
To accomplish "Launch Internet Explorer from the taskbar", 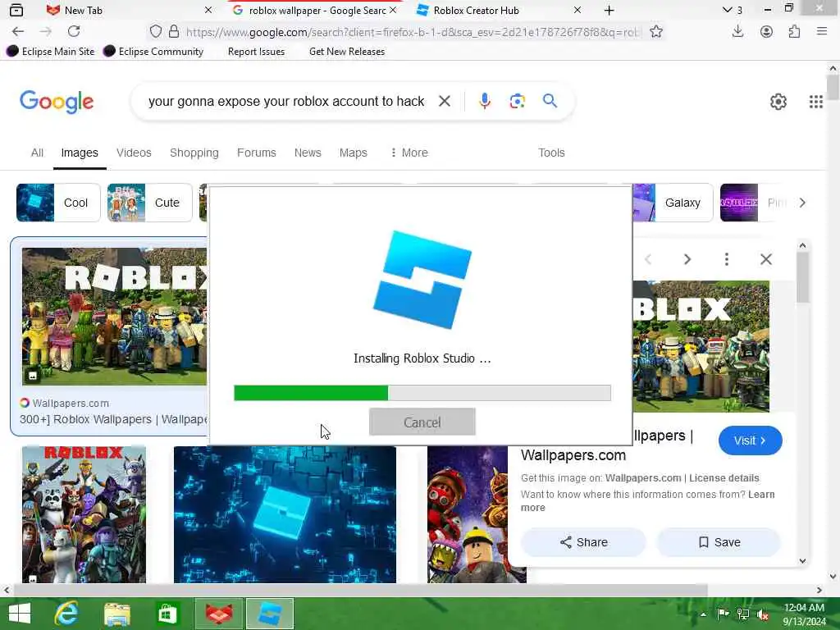I will click(66, 614).
